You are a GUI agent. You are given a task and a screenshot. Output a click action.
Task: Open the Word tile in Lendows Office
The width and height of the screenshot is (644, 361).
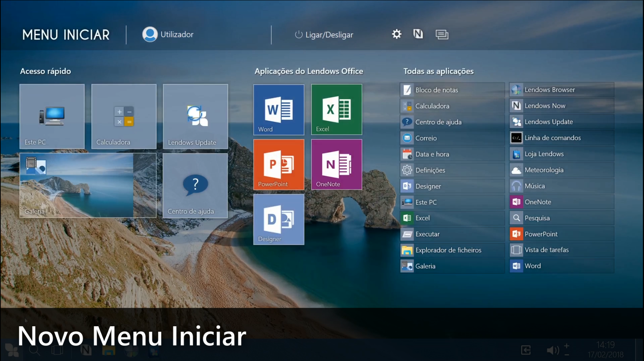click(278, 110)
